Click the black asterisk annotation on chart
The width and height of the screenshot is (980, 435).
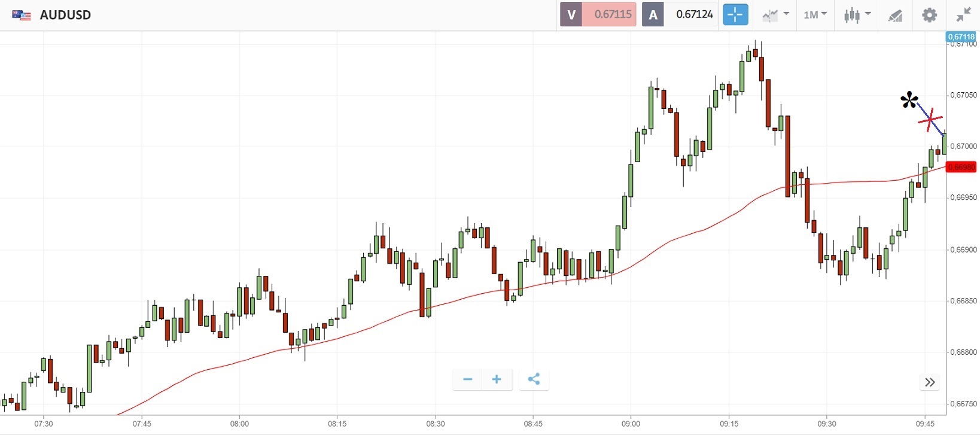(x=909, y=100)
